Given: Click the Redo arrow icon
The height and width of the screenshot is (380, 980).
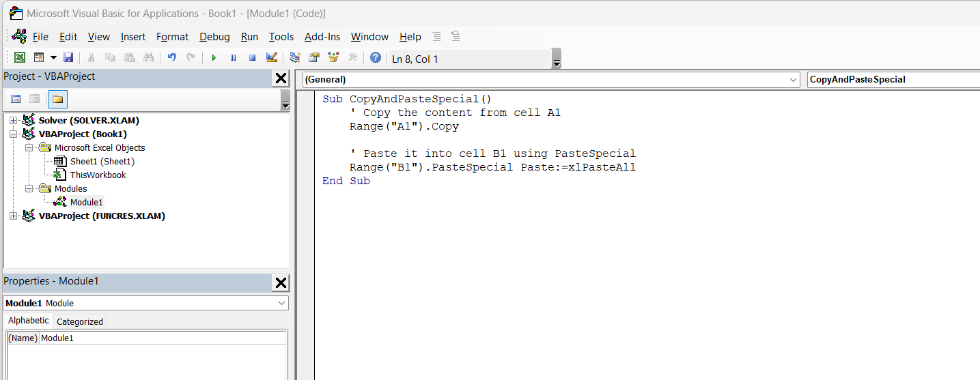Looking at the screenshot, I should (191, 58).
